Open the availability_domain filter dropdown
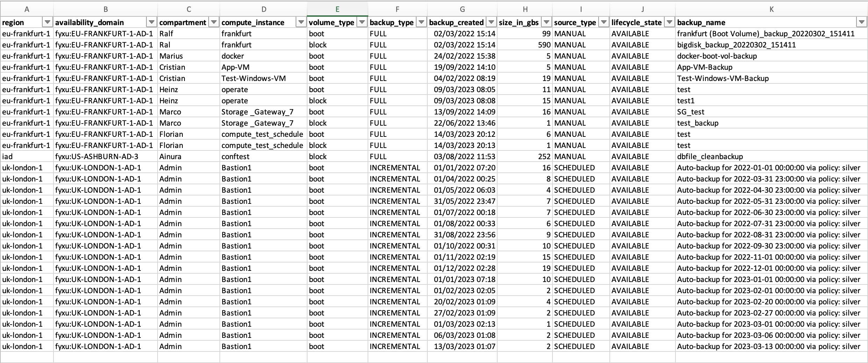This screenshot has height=363, width=868. [x=151, y=22]
